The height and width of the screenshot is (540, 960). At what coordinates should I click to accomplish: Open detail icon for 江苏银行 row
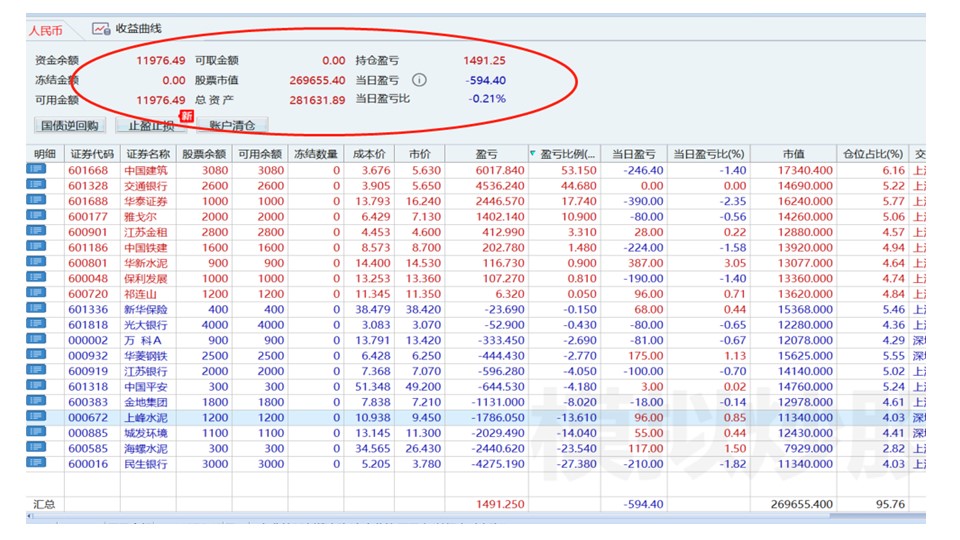(36, 370)
